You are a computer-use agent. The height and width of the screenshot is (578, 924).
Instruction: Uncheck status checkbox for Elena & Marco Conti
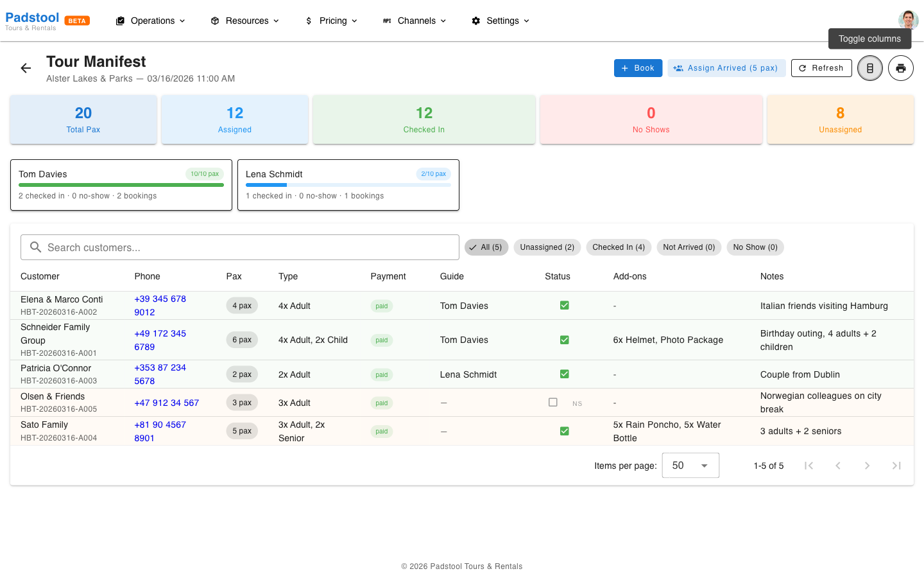pos(565,305)
